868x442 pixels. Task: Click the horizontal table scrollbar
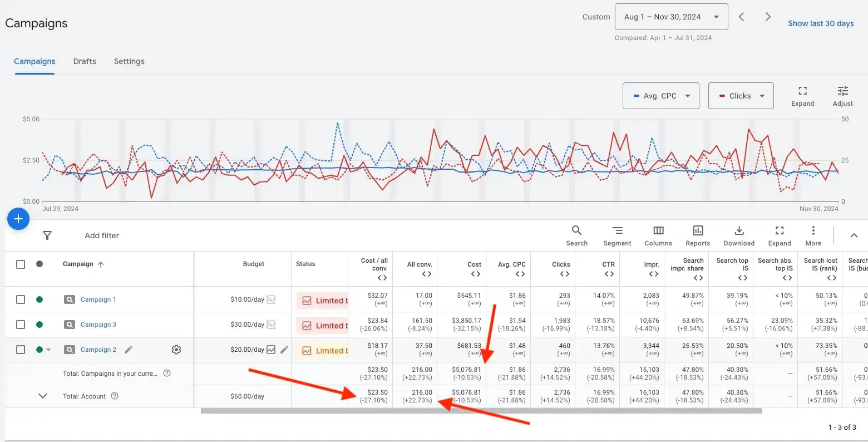(x=481, y=411)
